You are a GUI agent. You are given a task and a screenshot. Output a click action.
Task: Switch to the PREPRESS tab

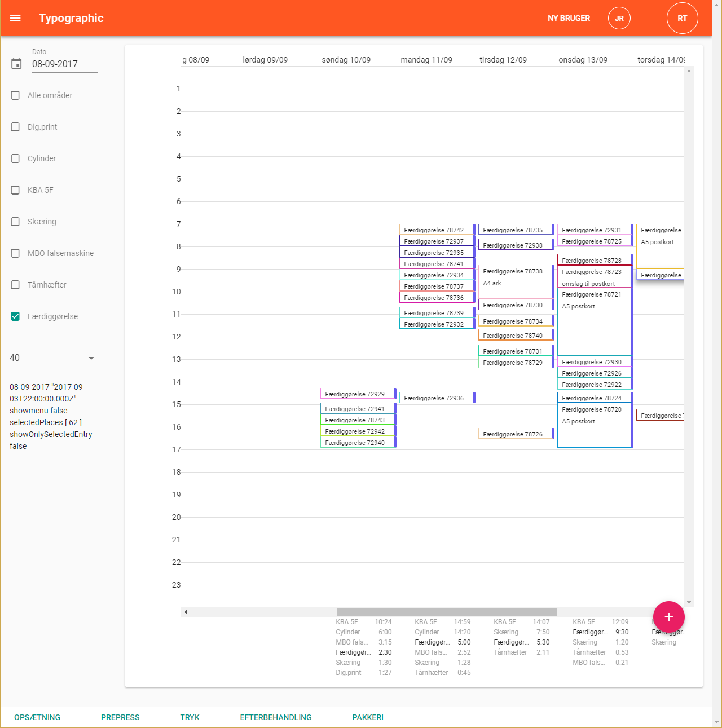(x=120, y=717)
